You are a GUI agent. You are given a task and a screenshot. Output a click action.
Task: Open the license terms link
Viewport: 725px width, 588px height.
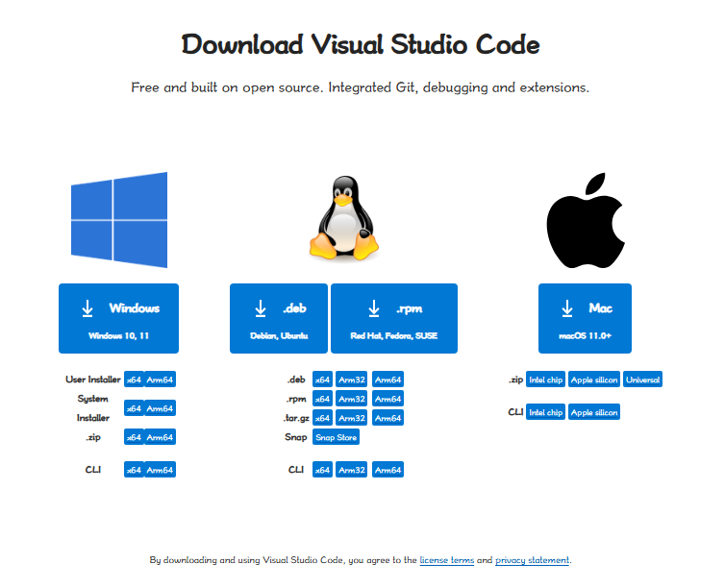click(x=447, y=560)
